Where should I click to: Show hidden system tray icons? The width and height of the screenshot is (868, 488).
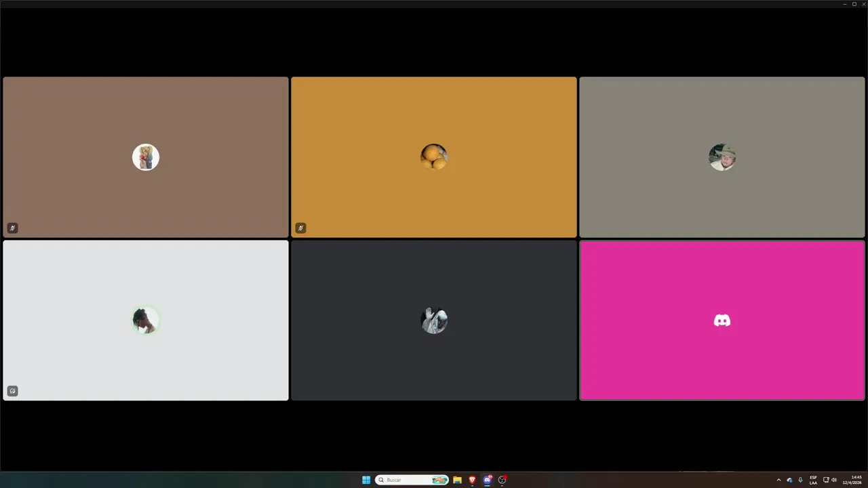pyautogui.click(x=778, y=480)
